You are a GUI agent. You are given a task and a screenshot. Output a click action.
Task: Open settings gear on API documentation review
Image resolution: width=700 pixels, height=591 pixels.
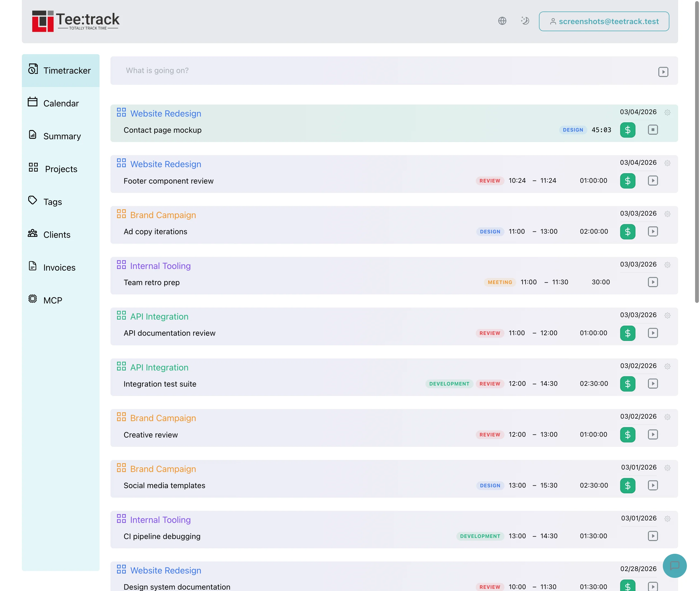pyautogui.click(x=667, y=315)
